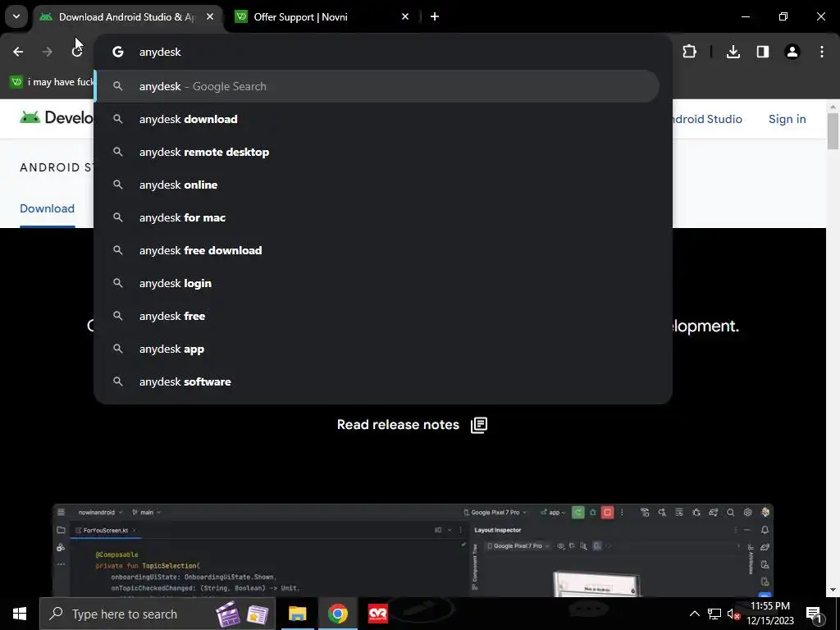Open the Android Studio header link
Viewport: 840px width, 630px height.
click(x=707, y=119)
